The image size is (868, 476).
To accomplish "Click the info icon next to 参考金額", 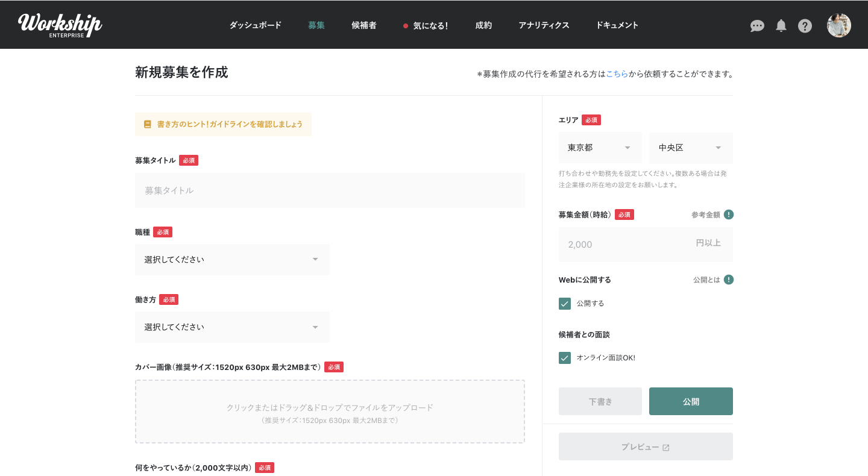I will (x=729, y=215).
